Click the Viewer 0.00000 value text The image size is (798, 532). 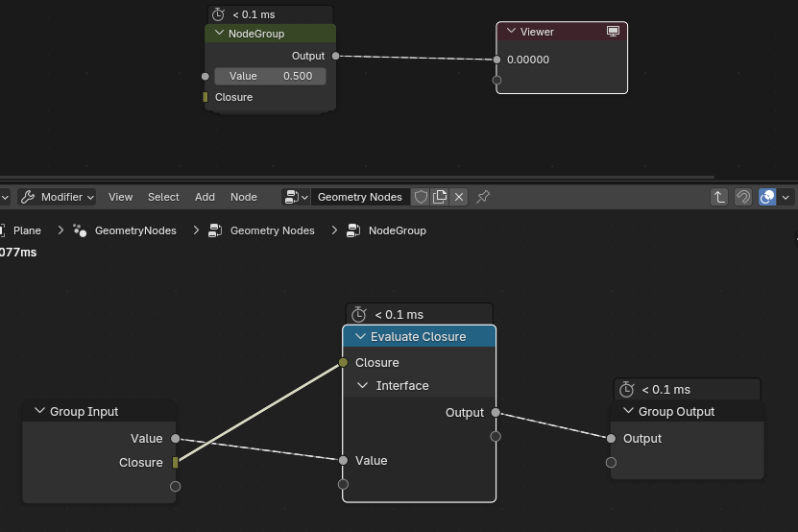[528, 60]
